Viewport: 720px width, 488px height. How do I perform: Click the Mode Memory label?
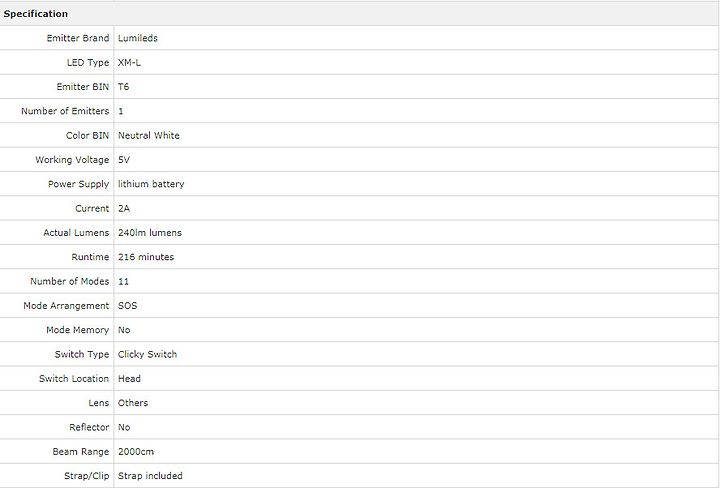point(77,330)
